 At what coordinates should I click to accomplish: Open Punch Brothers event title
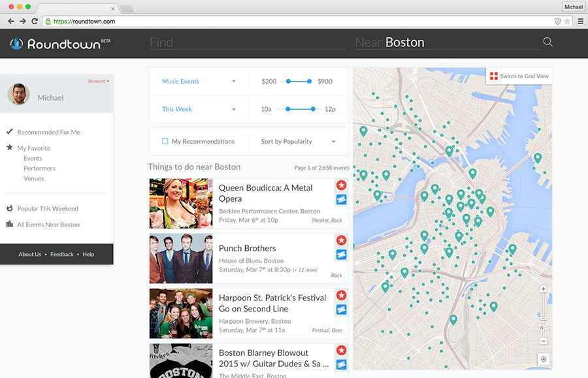247,248
